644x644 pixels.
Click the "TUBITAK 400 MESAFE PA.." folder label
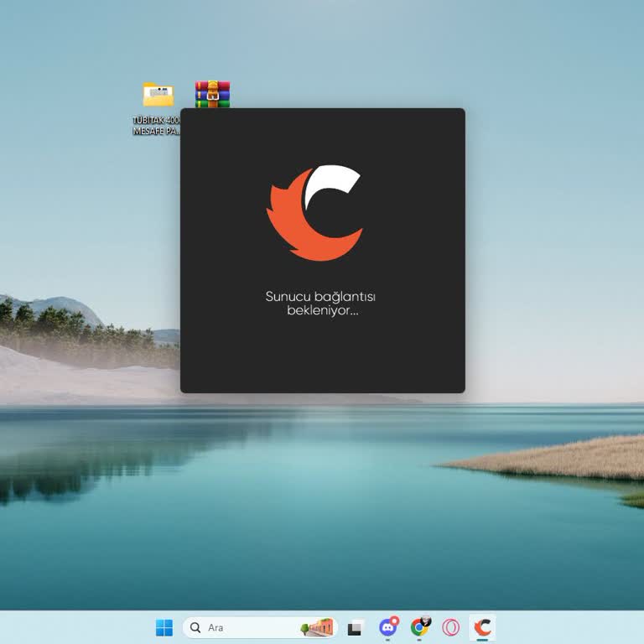[x=156, y=126]
